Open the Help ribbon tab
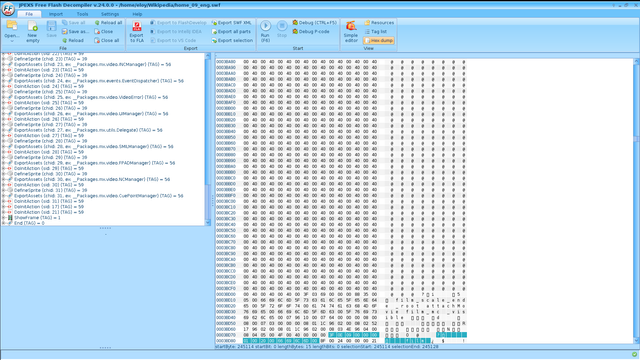 (x=137, y=14)
